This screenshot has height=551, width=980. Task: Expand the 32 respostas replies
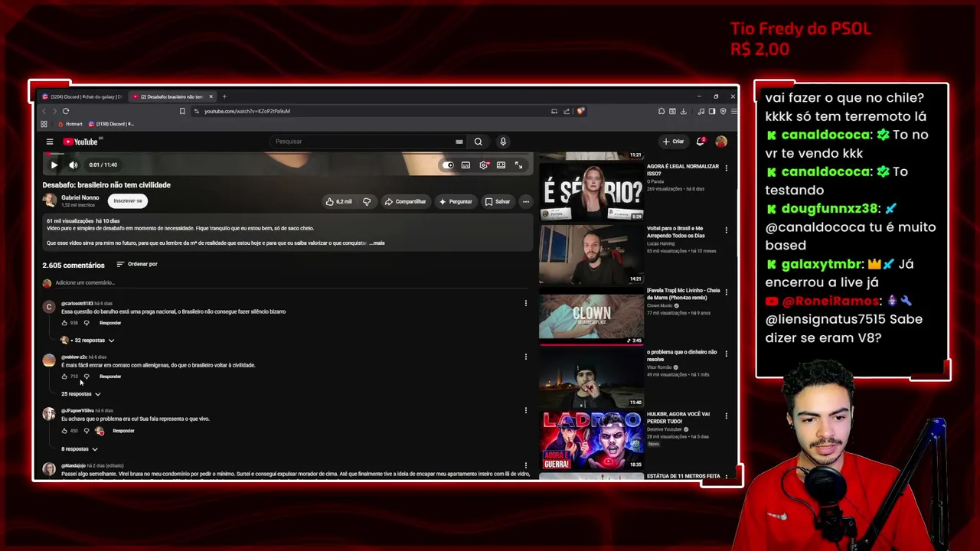click(88, 341)
